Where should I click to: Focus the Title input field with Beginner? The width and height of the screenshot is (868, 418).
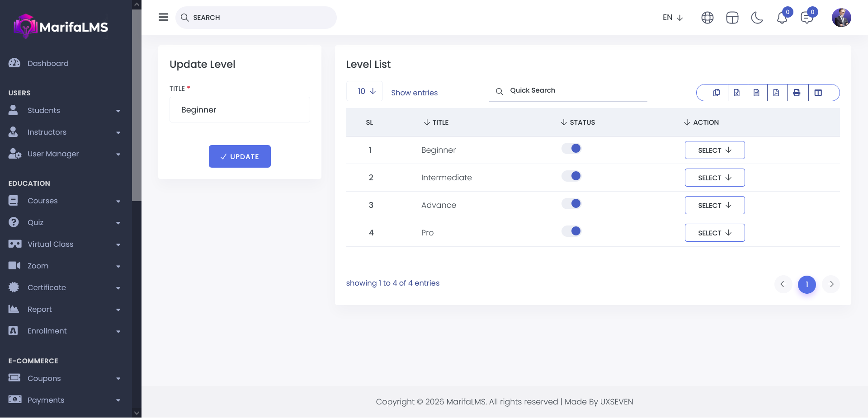[240, 110]
